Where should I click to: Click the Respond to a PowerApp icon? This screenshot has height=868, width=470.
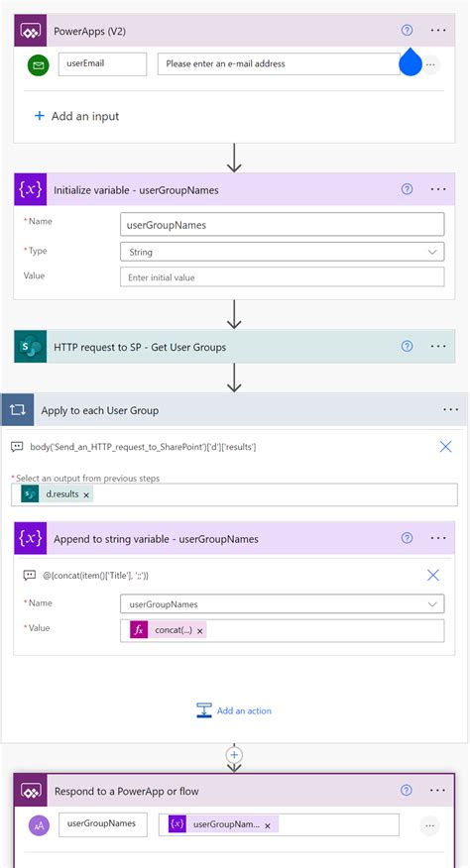pyautogui.click(x=30, y=791)
